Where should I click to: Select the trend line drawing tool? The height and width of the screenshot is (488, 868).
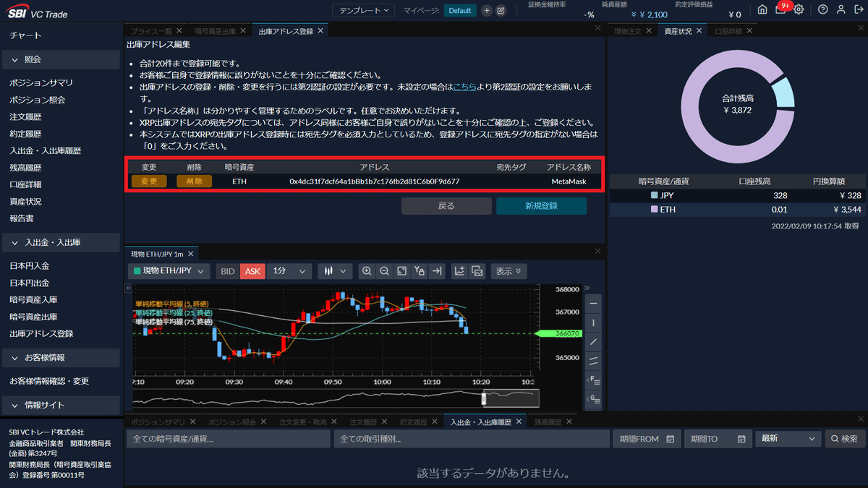click(x=594, y=341)
